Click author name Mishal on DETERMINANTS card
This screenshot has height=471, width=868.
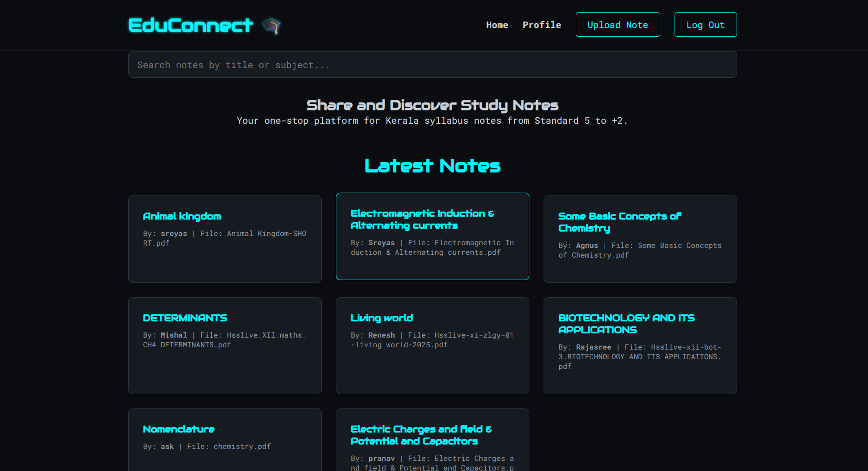174,335
